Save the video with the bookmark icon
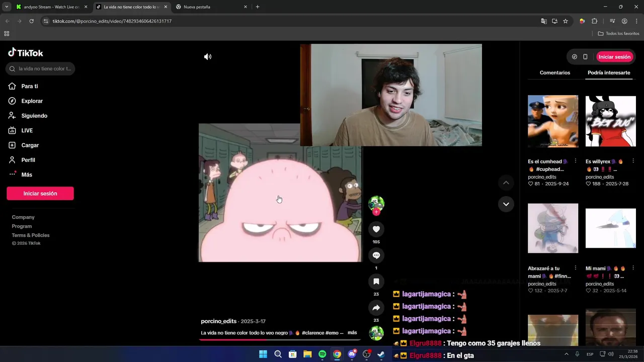The height and width of the screenshot is (362, 644). [x=376, y=282]
